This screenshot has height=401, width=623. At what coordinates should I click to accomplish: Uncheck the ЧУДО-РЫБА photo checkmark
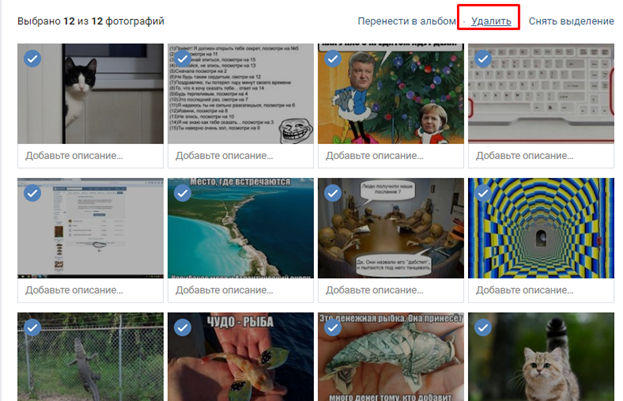[x=182, y=327]
